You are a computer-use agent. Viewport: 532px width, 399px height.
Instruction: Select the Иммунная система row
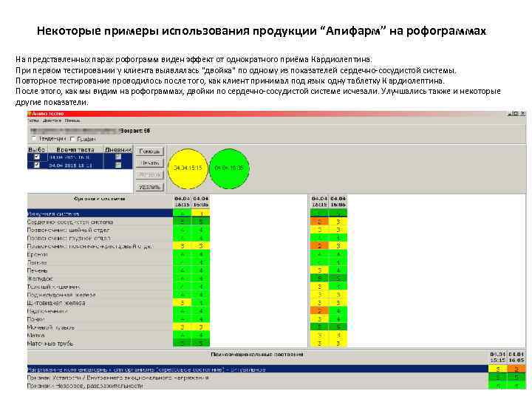(x=100, y=214)
